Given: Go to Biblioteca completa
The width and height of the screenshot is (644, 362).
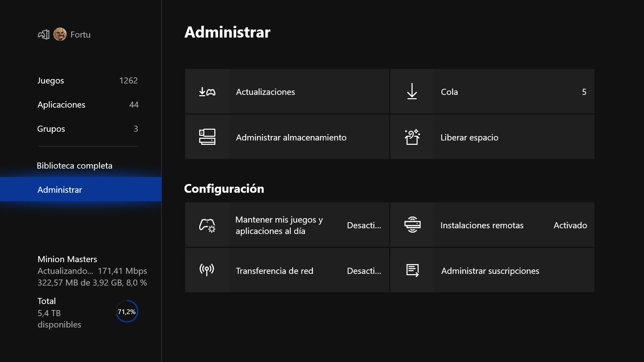Looking at the screenshot, I should point(74,166).
